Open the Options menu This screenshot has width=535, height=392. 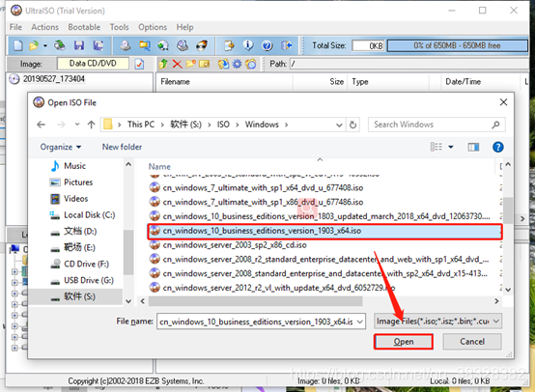(x=153, y=27)
